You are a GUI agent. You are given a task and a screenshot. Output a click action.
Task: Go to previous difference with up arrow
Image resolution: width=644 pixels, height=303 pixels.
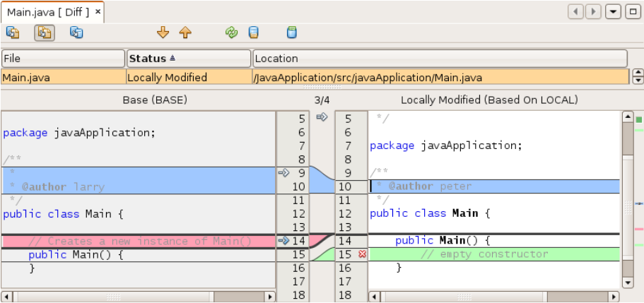pos(185,32)
